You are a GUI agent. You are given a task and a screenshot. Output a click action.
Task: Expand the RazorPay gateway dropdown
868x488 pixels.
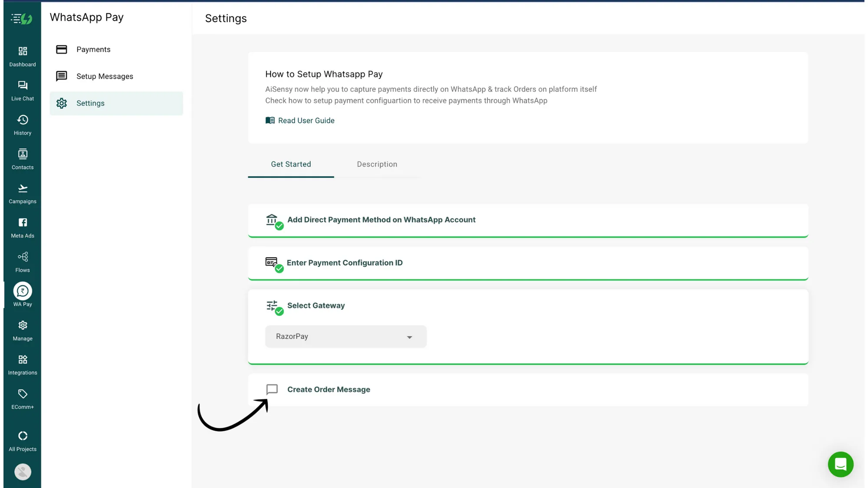(x=345, y=336)
